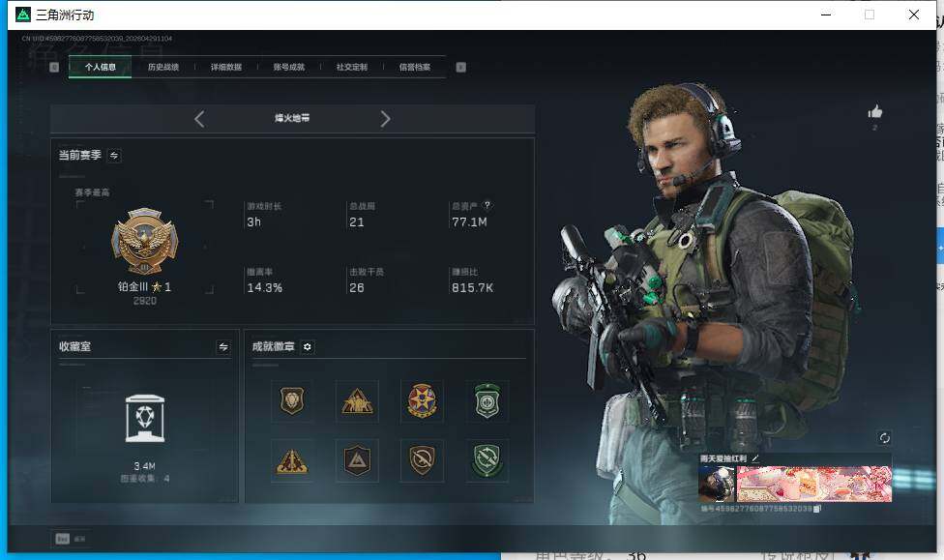Toggle the swap icon next to 当前赛季
Screen dimensions: 944x560
point(114,156)
